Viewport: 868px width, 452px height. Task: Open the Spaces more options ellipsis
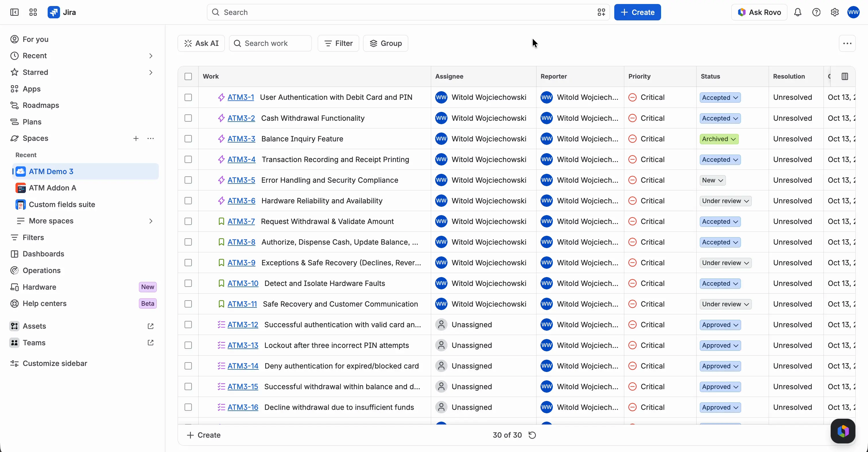[x=151, y=138]
